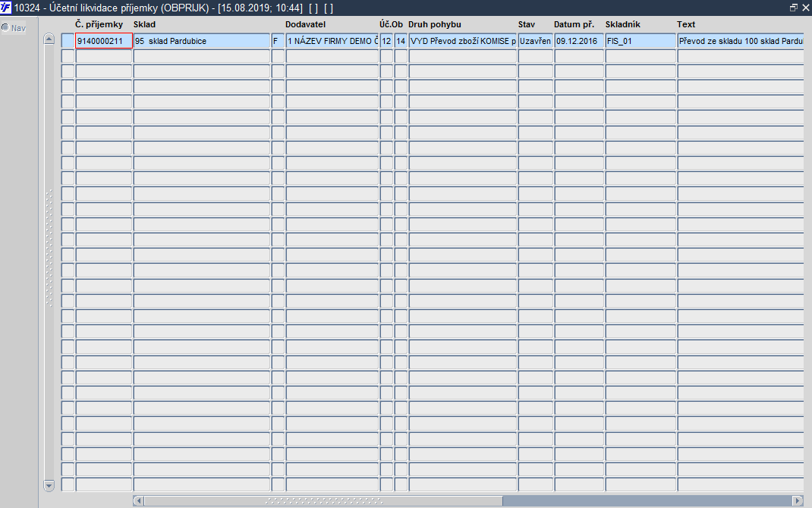Click the vertical scrollbar up arrow
812x508 pixels.
tap(49, 39)
